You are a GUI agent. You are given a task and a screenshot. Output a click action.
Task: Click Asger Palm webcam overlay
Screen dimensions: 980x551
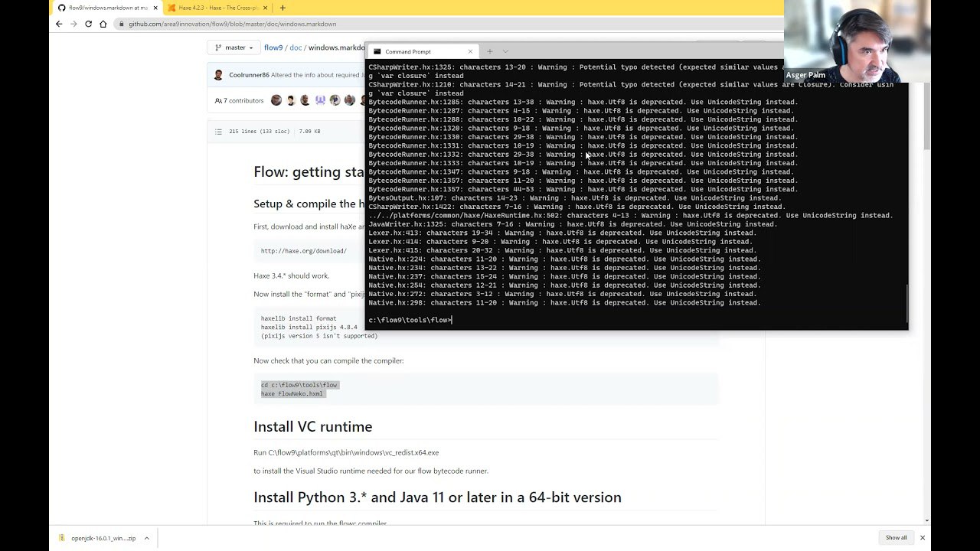click(x=857, y=41)
